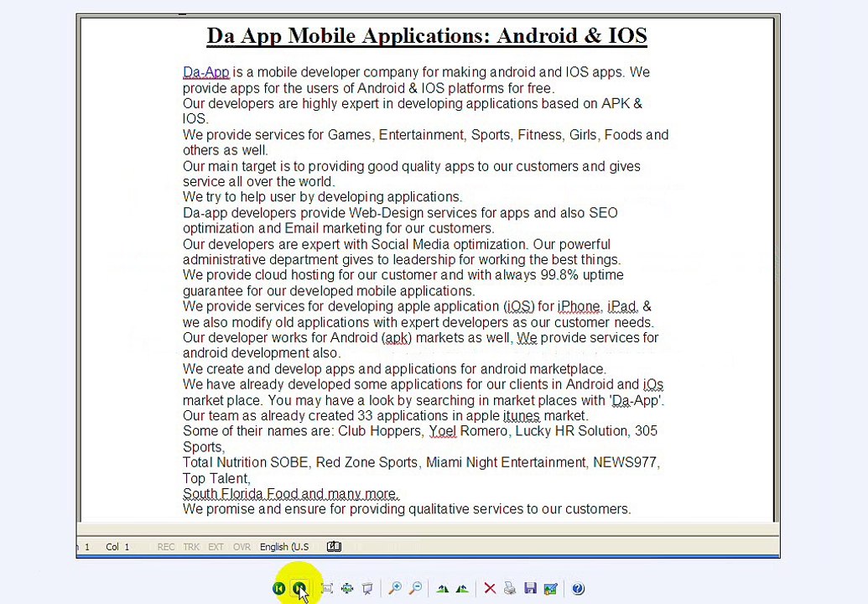The height and width of the screenshot is (604, 868).
Task: Click the line 'We try to help user'
Action: 323,197
